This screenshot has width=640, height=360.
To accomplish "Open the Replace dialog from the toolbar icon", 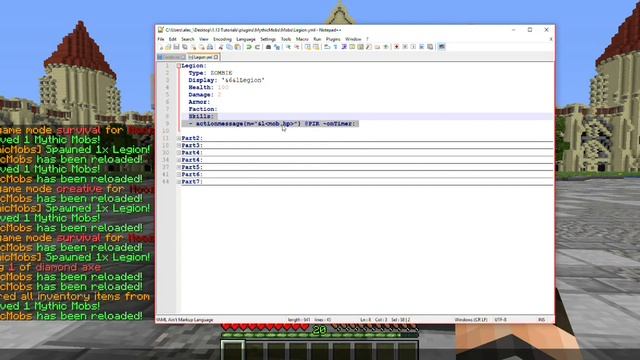I will coord(277,47).
